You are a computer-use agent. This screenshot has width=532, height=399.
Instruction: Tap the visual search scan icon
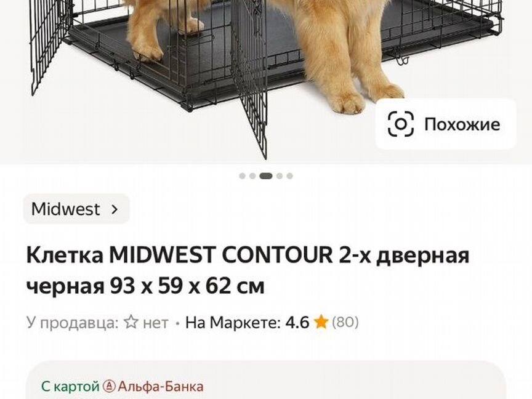point(401,124)
